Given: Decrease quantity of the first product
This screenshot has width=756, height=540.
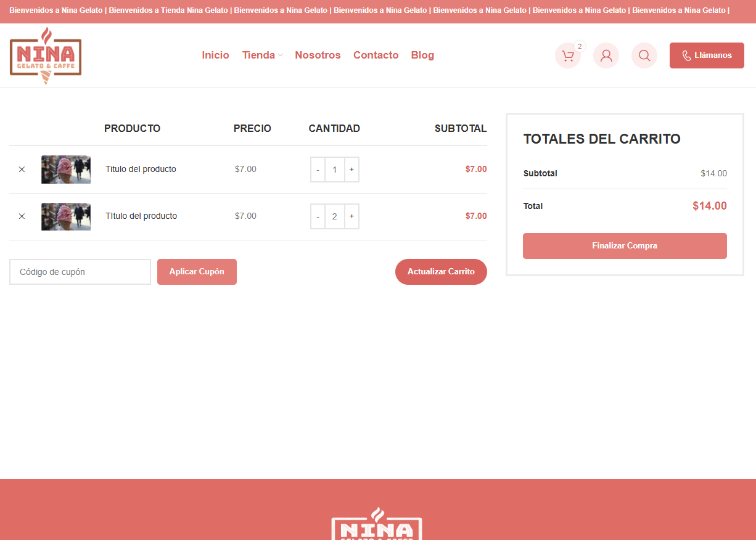Looking at the screenshot, I should [318, 170].
